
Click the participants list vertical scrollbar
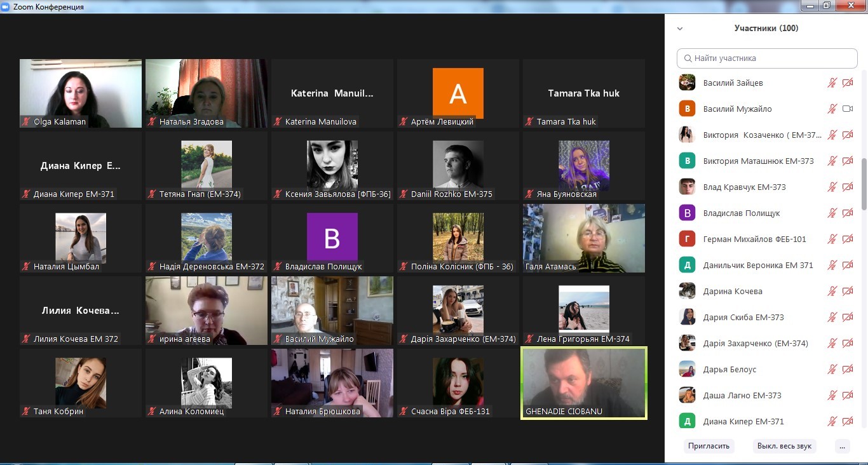[864, 184]
